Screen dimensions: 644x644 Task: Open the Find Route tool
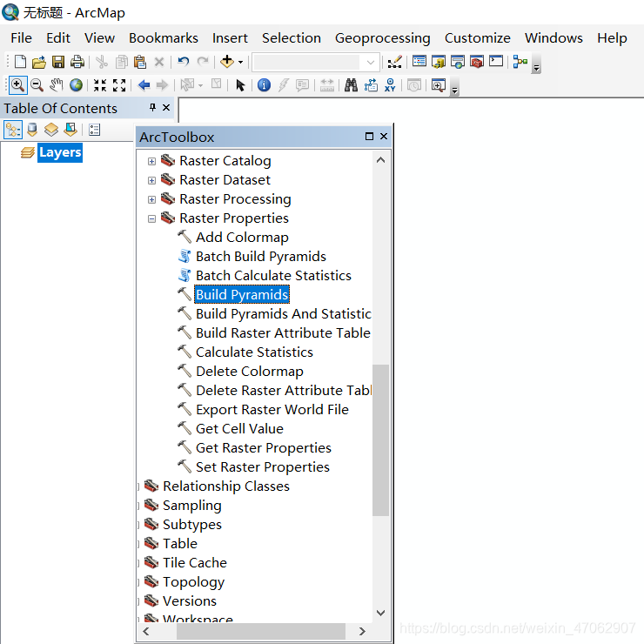[x=371, y=85]
